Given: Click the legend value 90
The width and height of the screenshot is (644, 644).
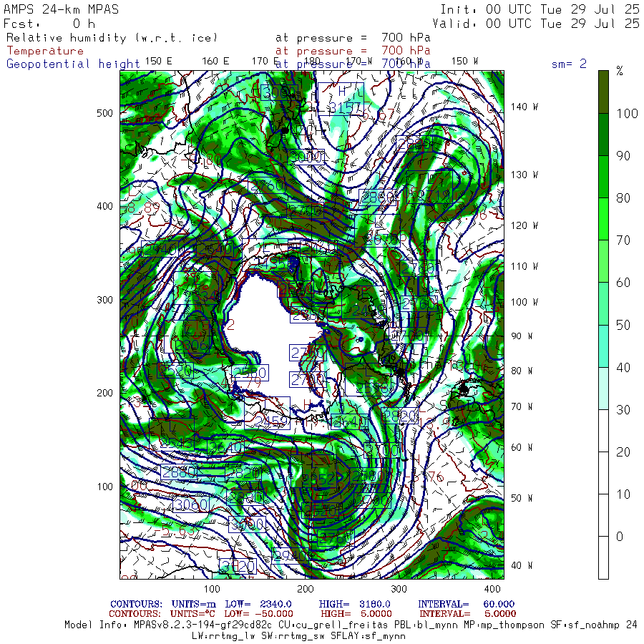Looking at the screenshot, I should coord(623,156).
